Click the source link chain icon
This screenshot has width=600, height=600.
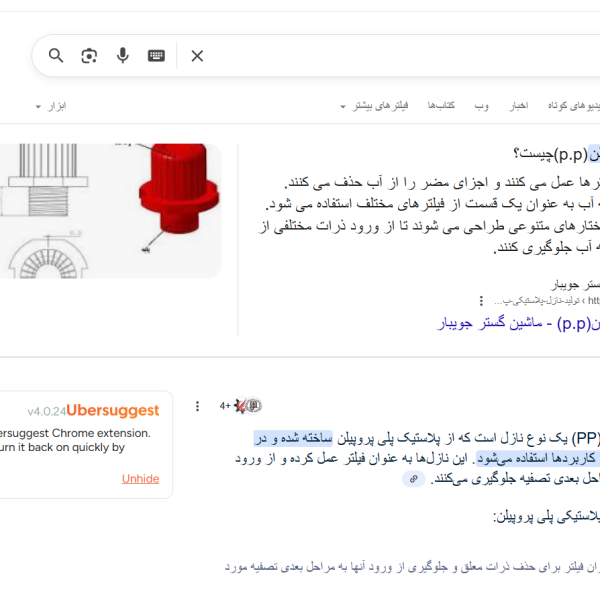coord(413,479)
